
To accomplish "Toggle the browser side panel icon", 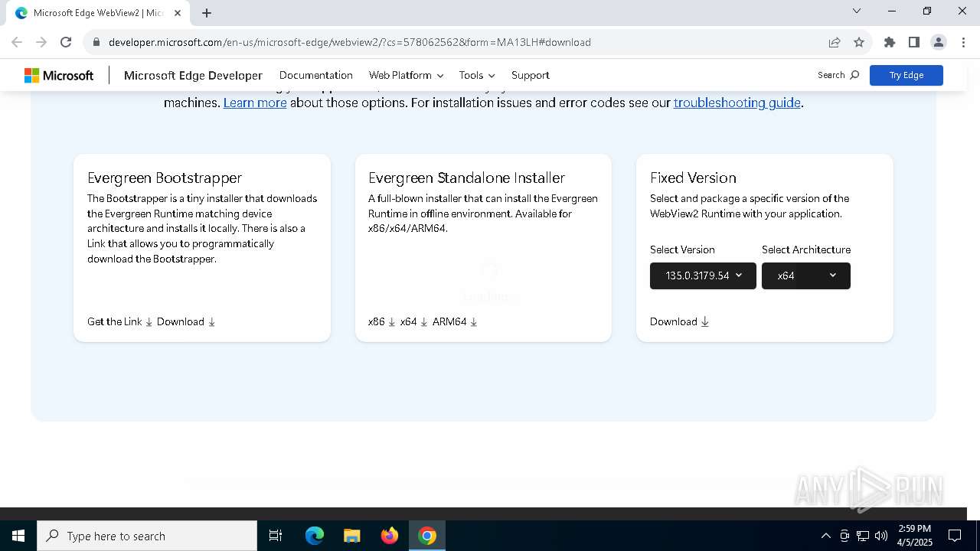I will coord(914,42).
